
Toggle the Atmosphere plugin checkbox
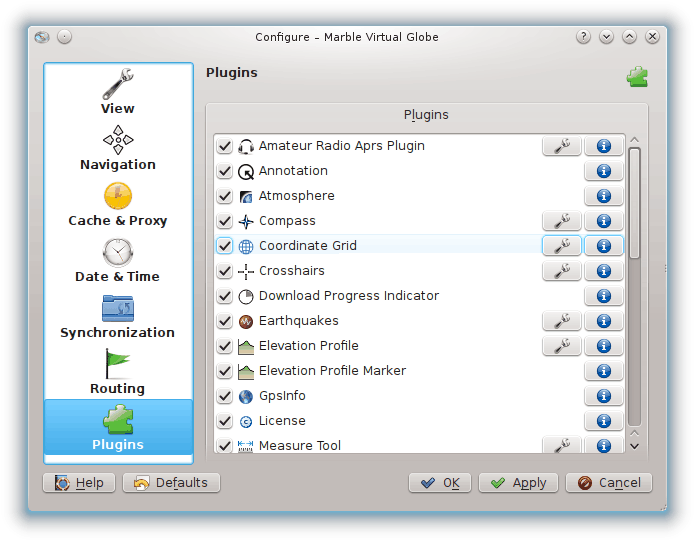(x=225, y=196)
